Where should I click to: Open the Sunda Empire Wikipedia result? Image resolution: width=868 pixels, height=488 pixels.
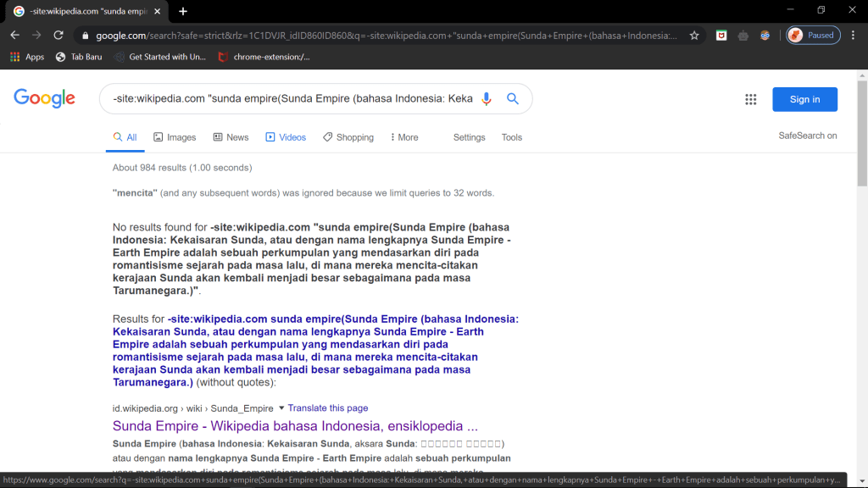coord(295,425)
